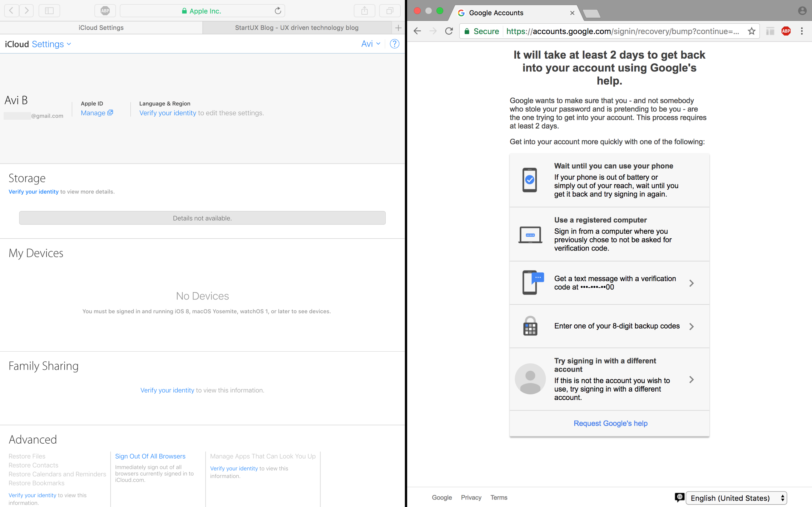Show all tabs overview in Safari

click(389, 11)
